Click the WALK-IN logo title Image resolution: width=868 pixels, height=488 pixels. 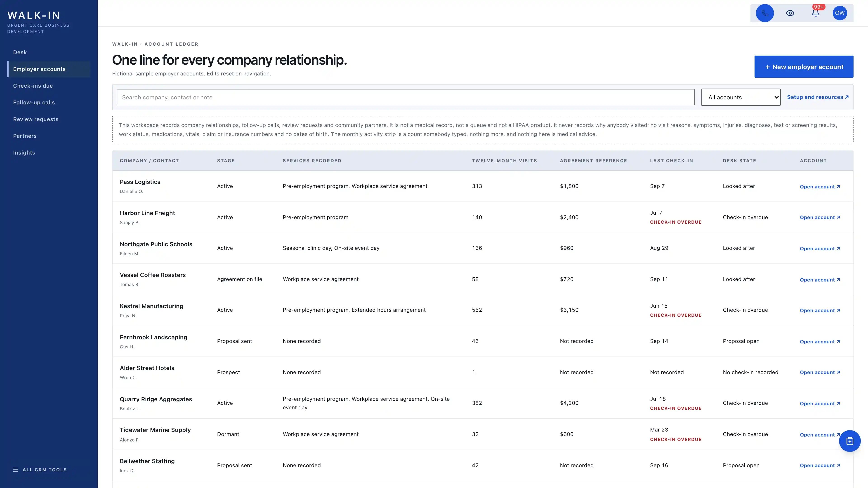click(x=34, y=16)
